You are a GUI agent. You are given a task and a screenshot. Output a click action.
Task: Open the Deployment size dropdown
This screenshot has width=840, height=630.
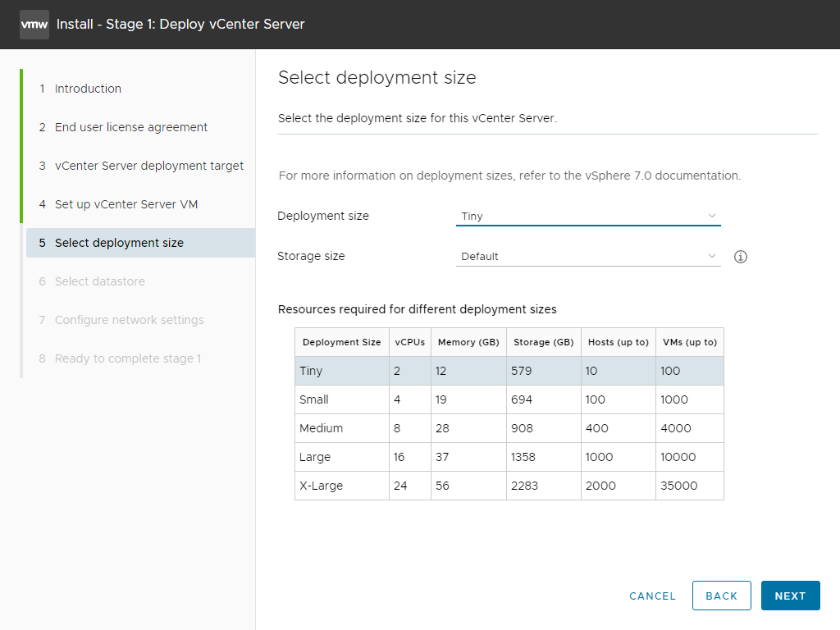click(587, 217)
